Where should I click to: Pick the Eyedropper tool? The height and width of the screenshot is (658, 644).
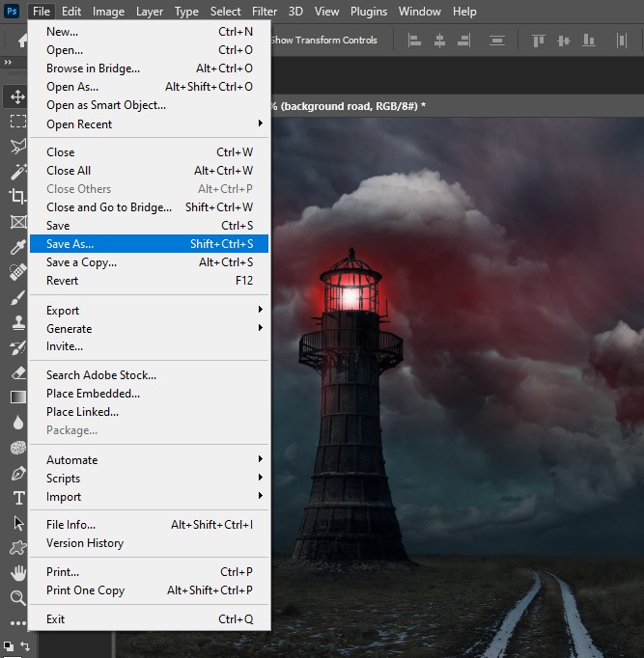tap(17, 248)
